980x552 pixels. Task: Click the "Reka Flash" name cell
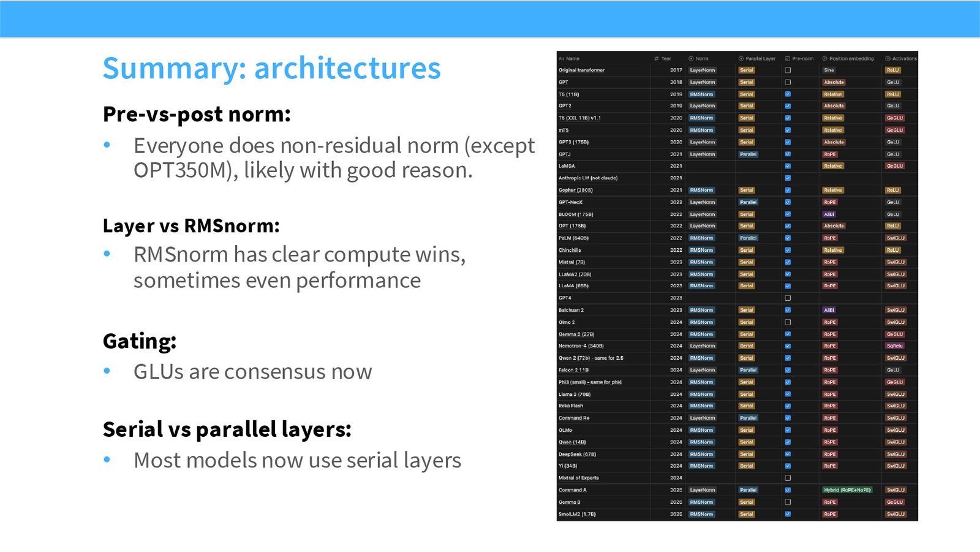pyautogui.click(x=571, y=406)
